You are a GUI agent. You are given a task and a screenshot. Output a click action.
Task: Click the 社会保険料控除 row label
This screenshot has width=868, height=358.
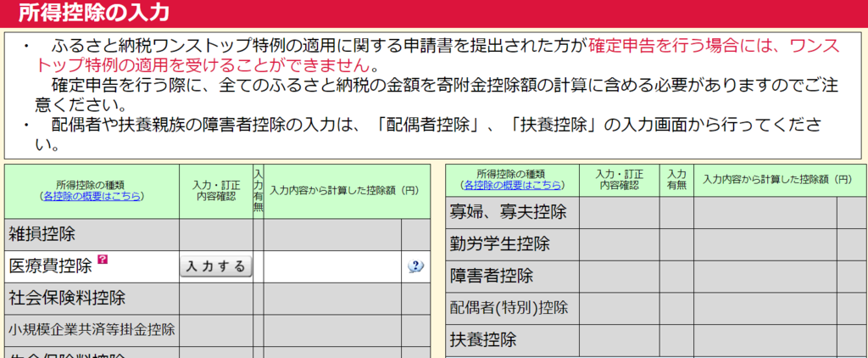(67, 298)
